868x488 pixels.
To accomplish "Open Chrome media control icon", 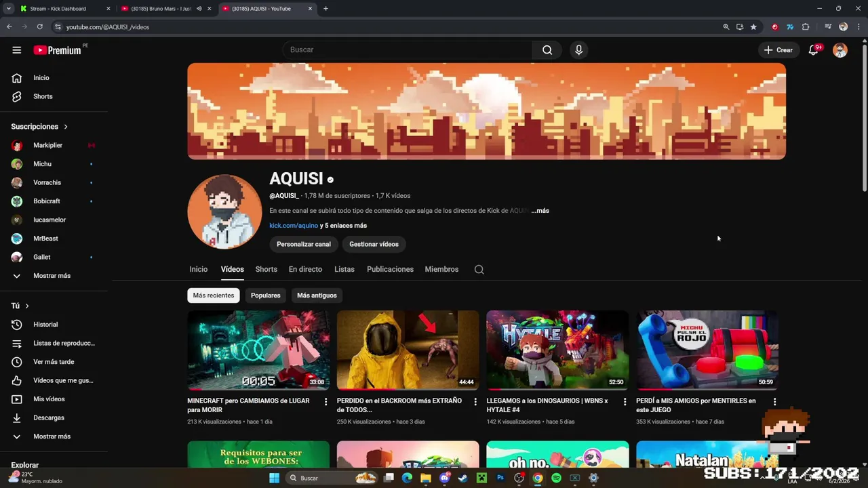I will point(828,27).
